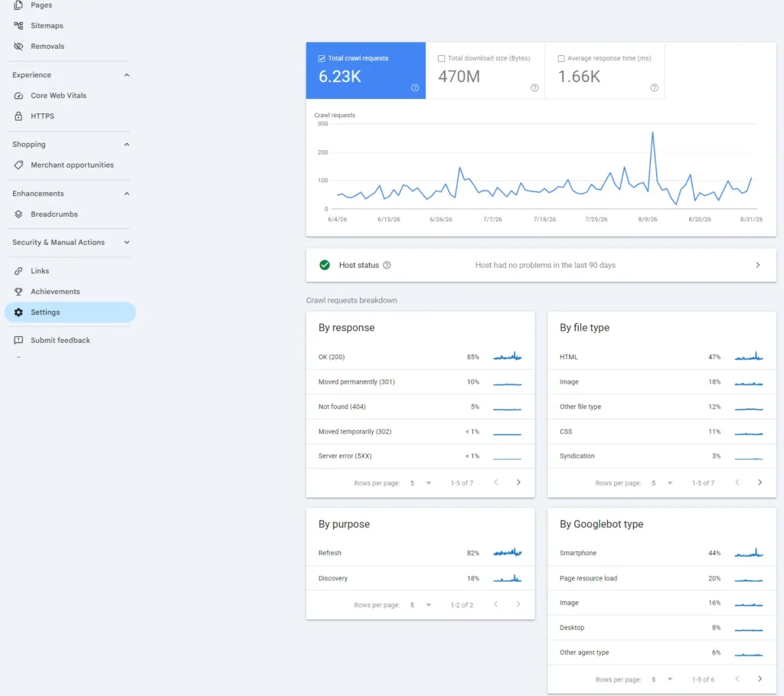Click the Removals crossed-eye icon
This screenshot has width=784, height=696.
tap(18, 47)
